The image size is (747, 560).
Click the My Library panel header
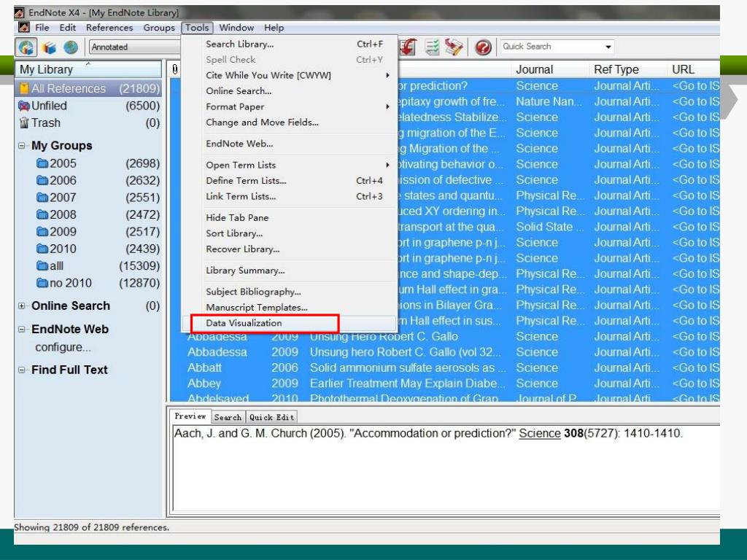pos(88,69)
